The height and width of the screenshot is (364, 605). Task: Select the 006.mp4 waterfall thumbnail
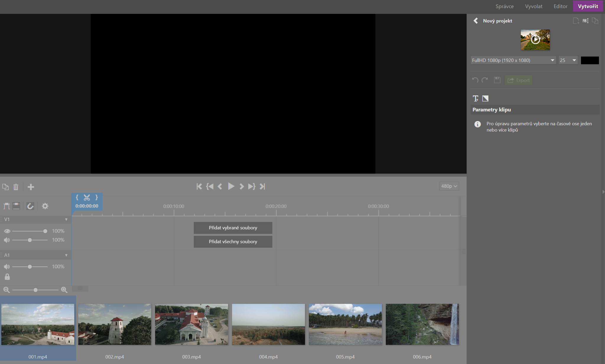pyautogui.click(x=422, y=324)
